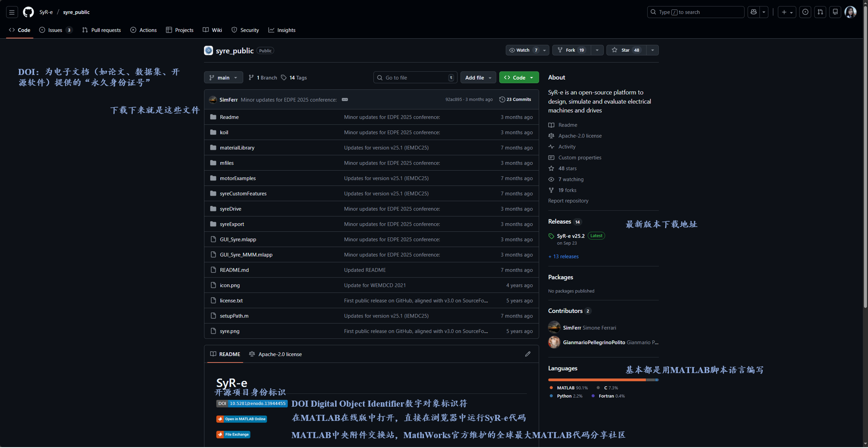
Task: Open the mfiles folder
Action: pos(227,163)
